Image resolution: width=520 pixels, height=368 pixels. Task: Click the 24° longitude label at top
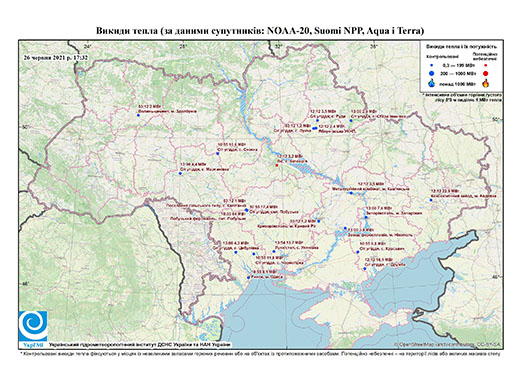coord(87,46)
